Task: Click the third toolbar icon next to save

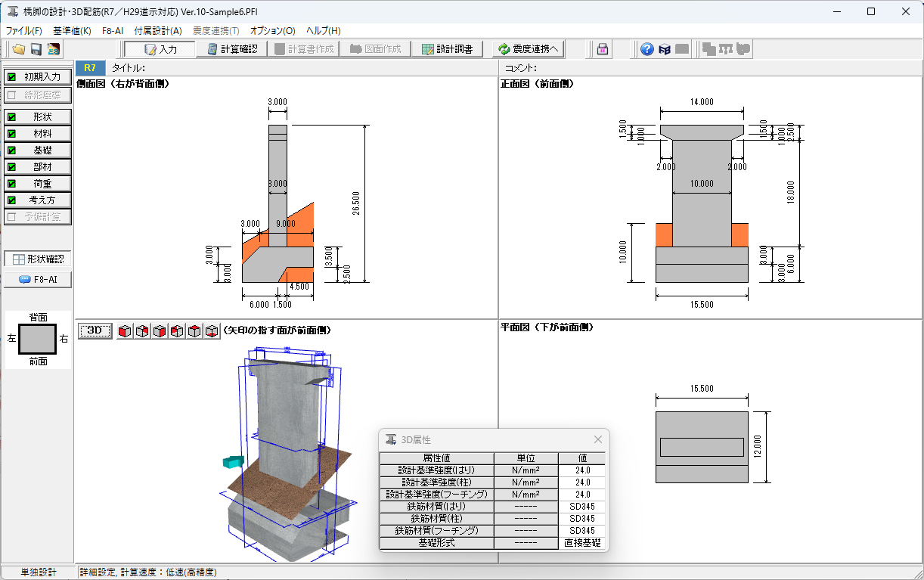Action: pyautogui.click(x=53, y=49)
